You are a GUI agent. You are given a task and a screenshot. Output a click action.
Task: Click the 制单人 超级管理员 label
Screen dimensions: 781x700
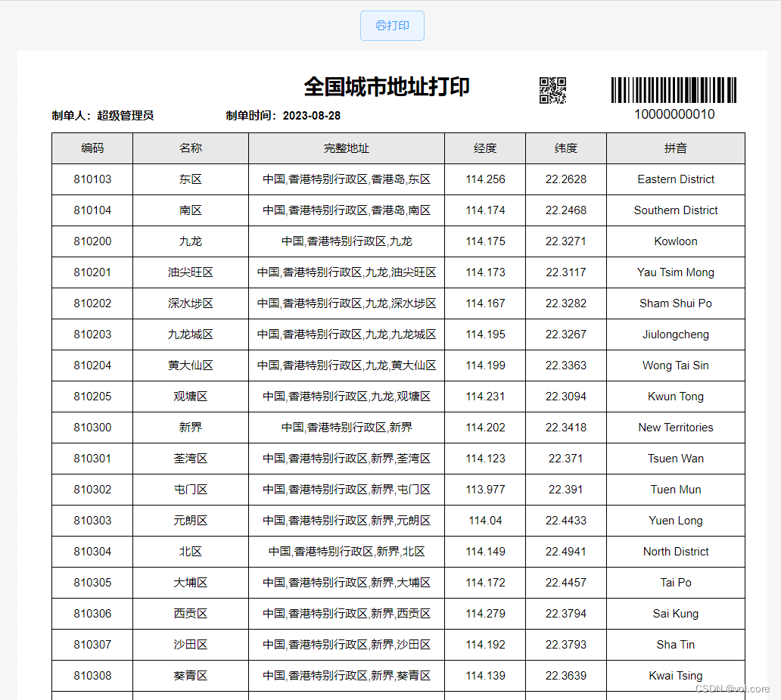coord(101,115)
